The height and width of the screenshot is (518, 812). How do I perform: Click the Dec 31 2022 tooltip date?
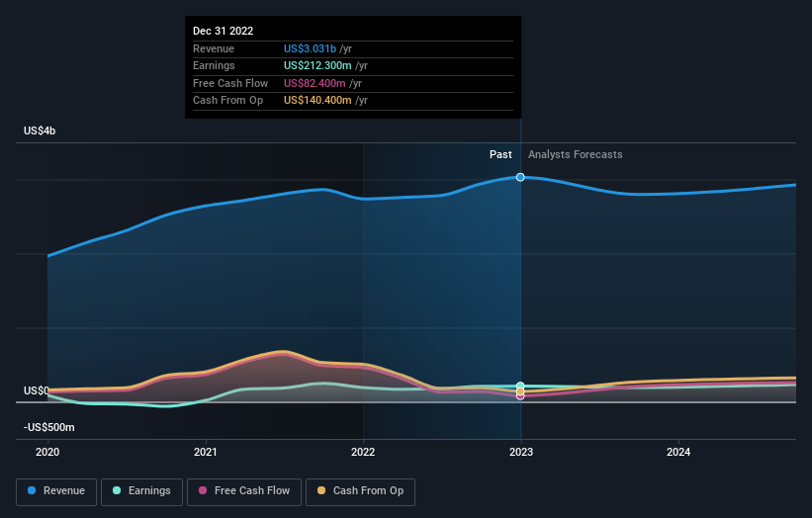click(224, 31)
